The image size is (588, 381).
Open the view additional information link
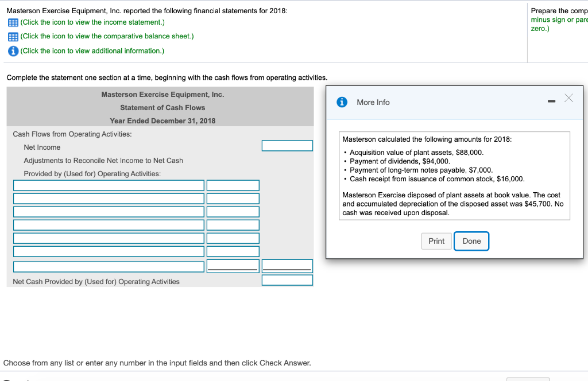click(x=92, y=51)
